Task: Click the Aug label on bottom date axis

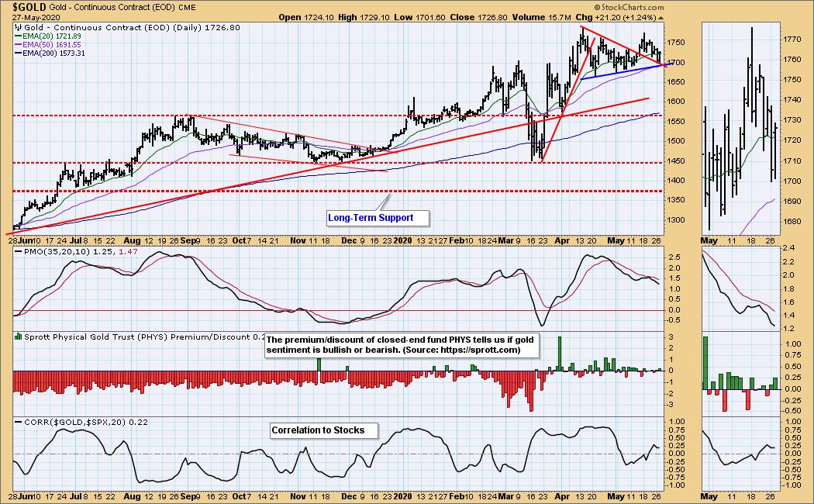Action: [x=133, y=496]
